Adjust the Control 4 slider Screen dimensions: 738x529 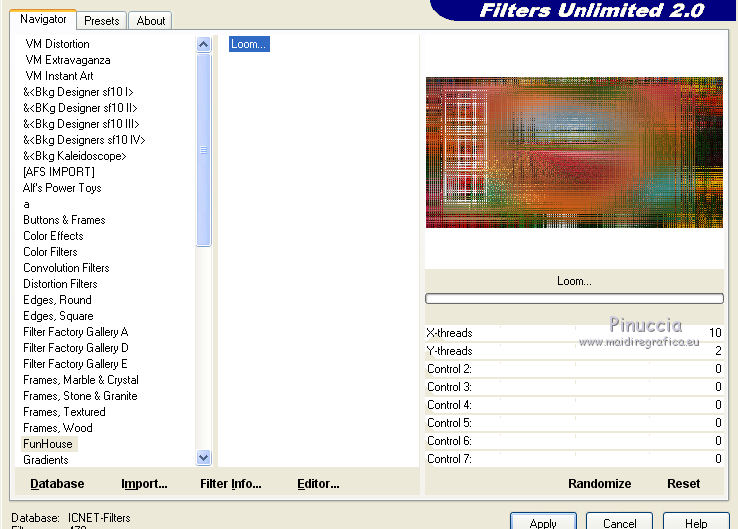click(x=574, y=404)
